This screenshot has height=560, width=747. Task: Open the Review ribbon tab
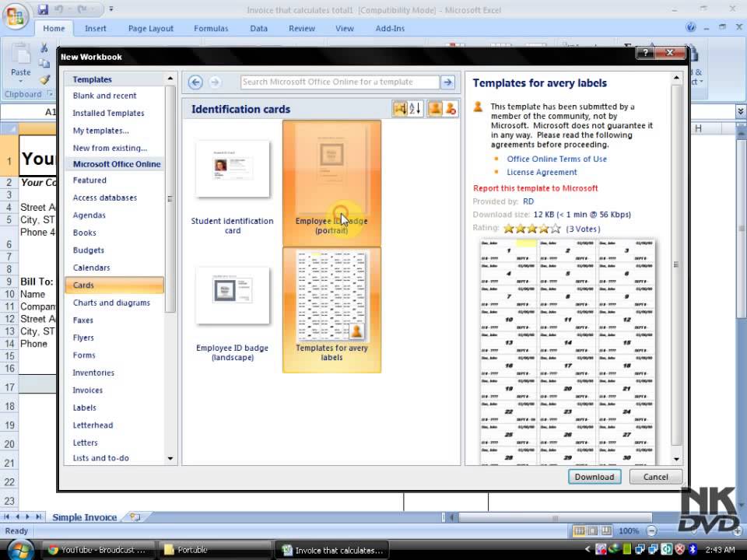coord(302,28)
